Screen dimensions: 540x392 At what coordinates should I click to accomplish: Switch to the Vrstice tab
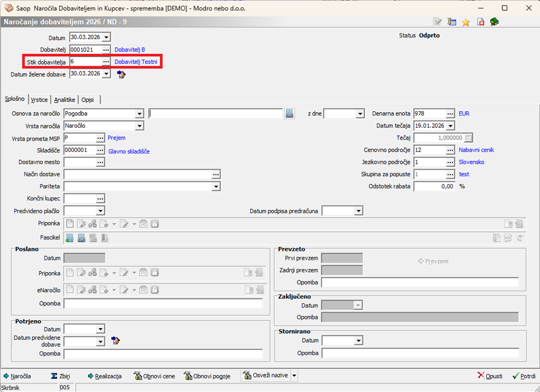(x=39, y=100)
